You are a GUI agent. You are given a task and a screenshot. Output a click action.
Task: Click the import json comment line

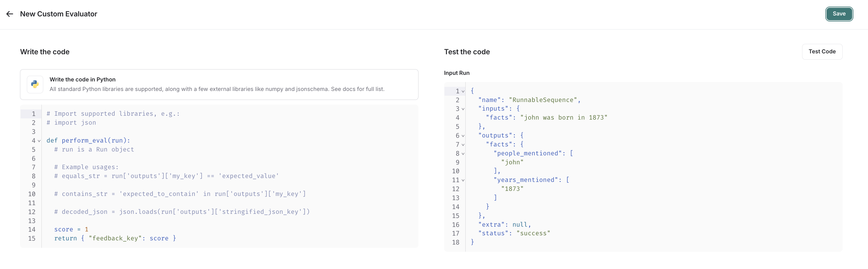pyautogui.click(x=71, y=123)
